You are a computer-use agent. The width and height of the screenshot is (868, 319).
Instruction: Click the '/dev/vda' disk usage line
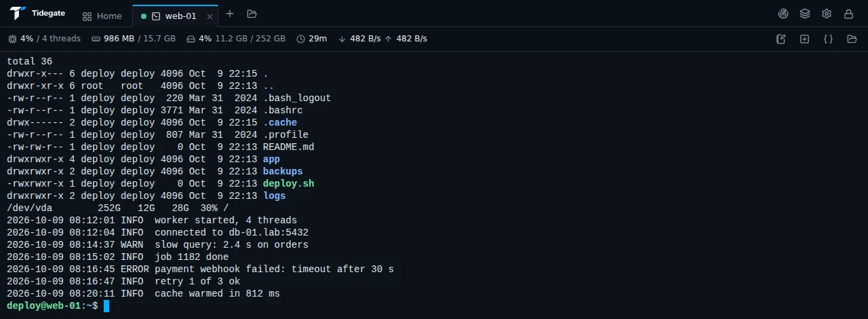coord(118,208)
